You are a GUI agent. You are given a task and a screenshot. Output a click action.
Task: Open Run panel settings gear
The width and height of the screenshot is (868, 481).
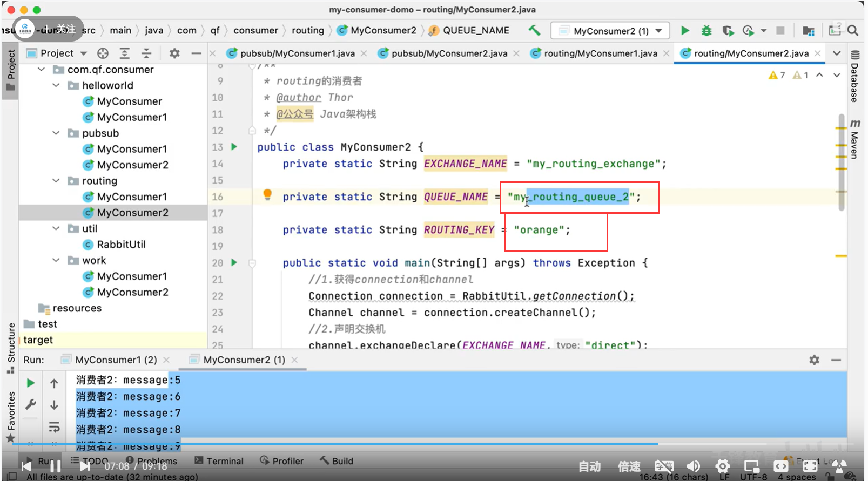pyautogui.click(x=814, y=360)
